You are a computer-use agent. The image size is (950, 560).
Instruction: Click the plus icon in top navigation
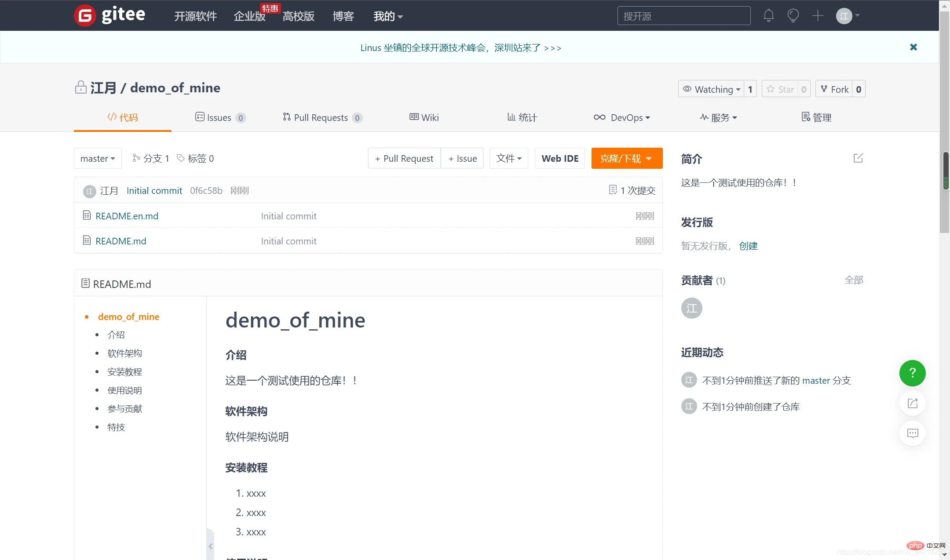click(818, 16)
